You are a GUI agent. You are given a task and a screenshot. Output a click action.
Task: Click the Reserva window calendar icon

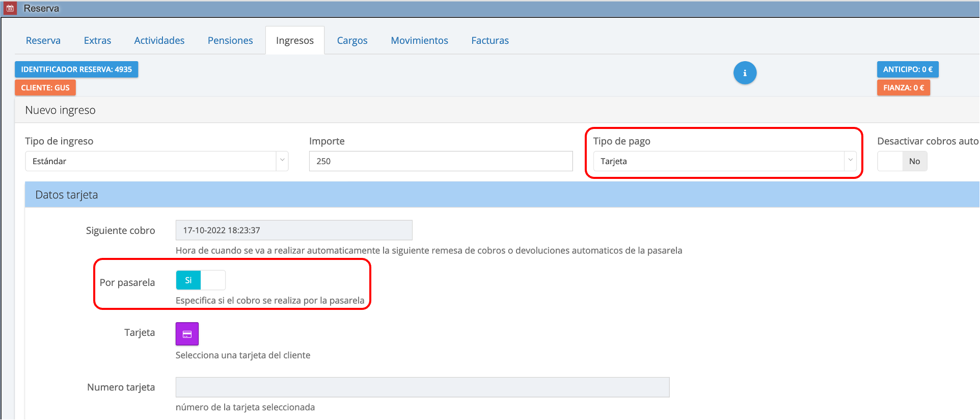10,8
